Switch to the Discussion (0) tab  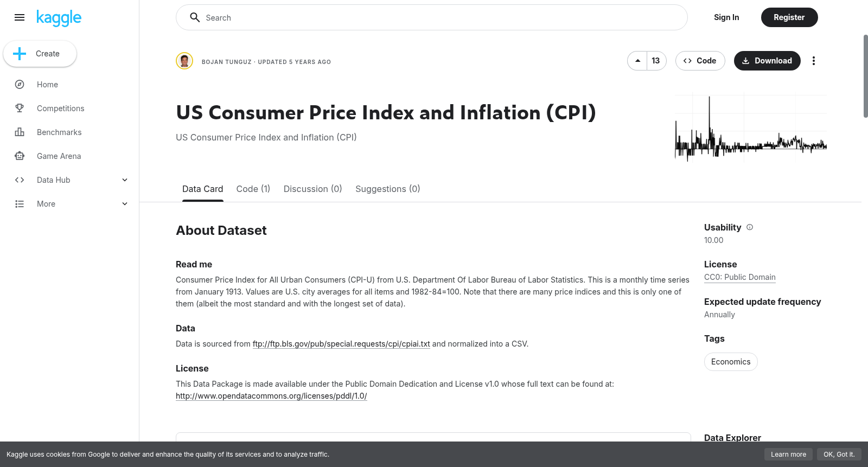(x=313, y=189)
